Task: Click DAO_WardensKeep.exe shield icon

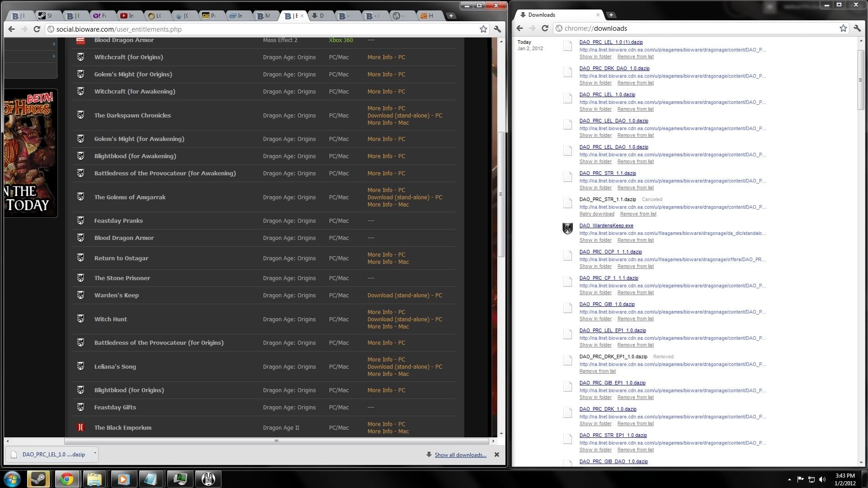Action: pyautogui.click(x=567, y=229)
